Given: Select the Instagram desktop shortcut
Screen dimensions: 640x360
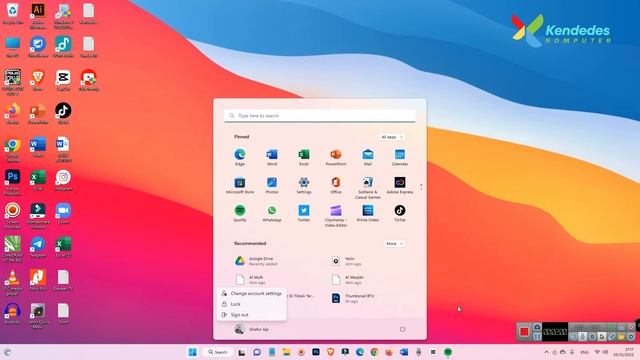Looking at the screenshot, I should (63, 180).
